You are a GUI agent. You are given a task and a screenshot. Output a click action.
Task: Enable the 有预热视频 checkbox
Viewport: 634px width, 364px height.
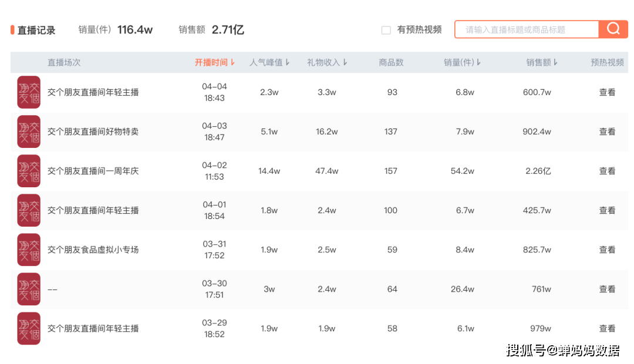386,30
